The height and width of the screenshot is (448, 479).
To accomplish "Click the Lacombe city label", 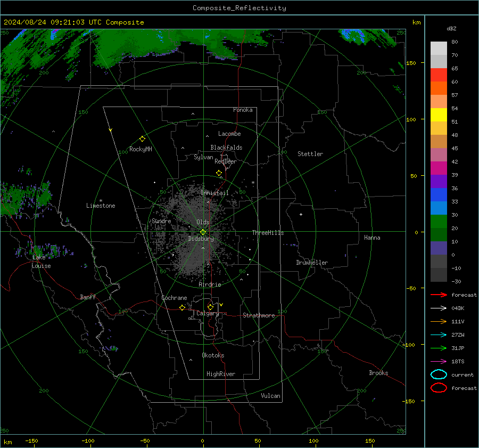I will pyautogui.click(x=229, y=134).
